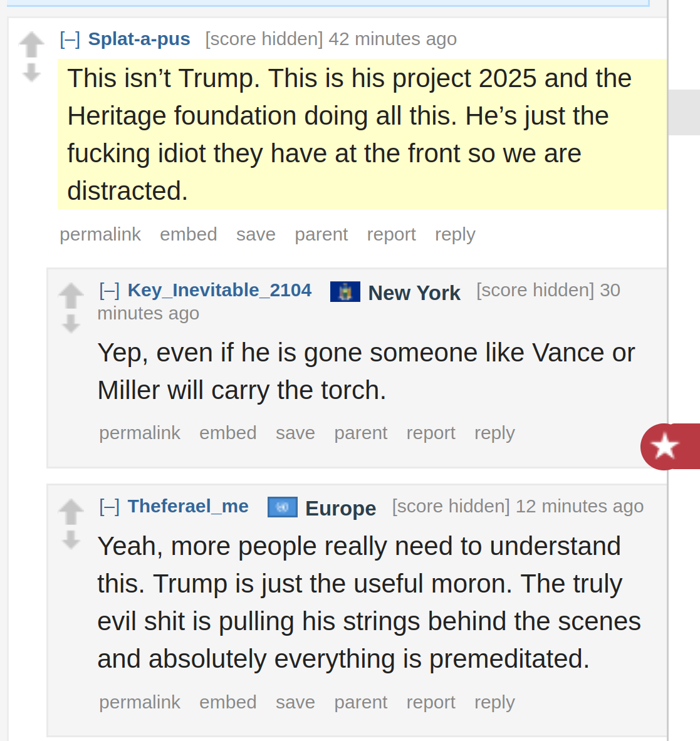Go to parent of Key_Inevitable_2104's comment
Screen dimensions: 700x741
pyautogui.click(x=360, y=433)
